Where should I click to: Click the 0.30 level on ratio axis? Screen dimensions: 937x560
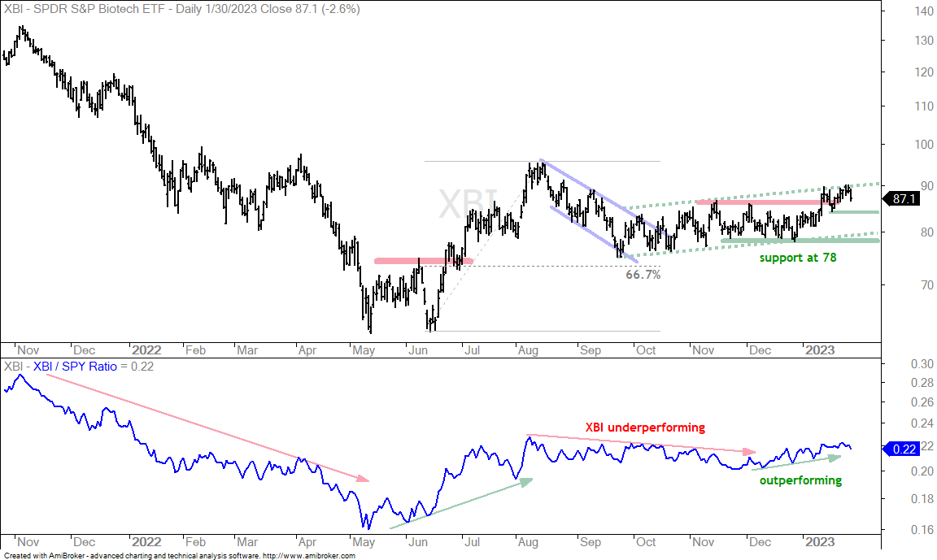(x=922, y=364)
